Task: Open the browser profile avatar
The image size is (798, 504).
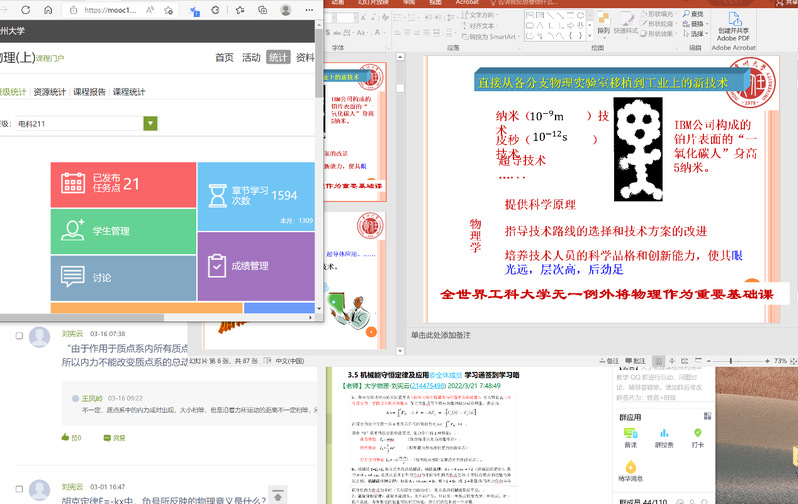Action: pos(286,10)
